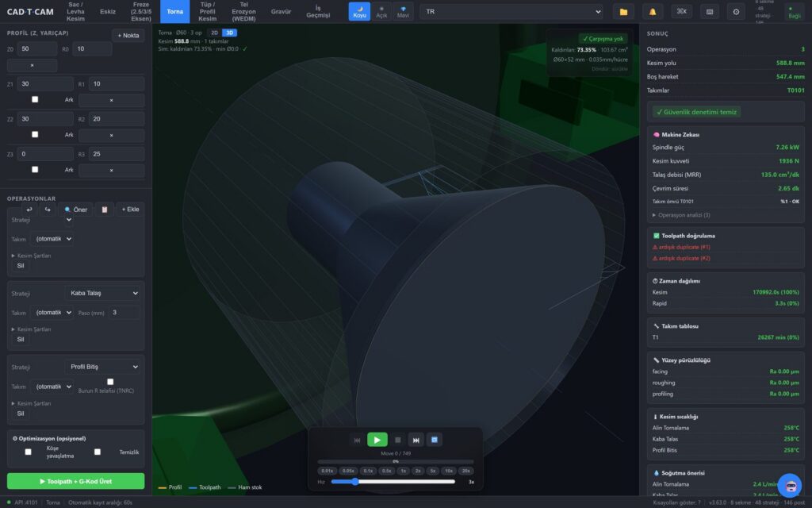Screen dimensions: 812x508
Task: Click the Öner suggest button
Action: point(75,210)
